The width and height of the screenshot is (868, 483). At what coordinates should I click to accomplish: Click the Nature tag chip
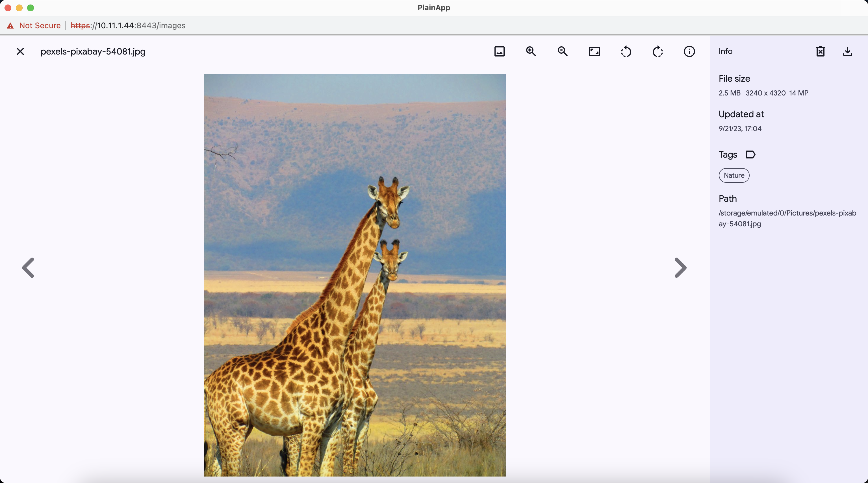[734, 175]
